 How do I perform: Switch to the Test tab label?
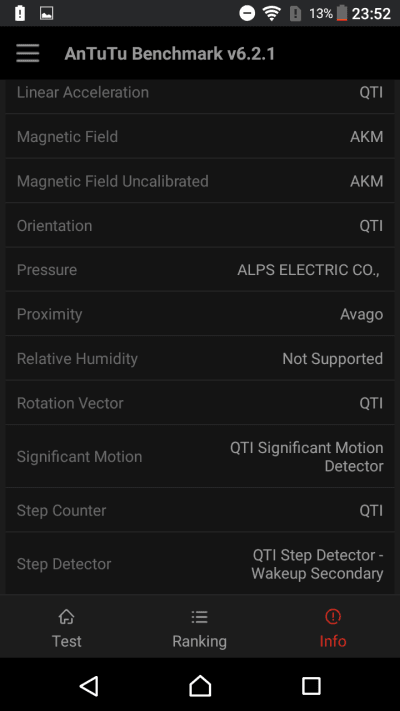coord(67,641)
